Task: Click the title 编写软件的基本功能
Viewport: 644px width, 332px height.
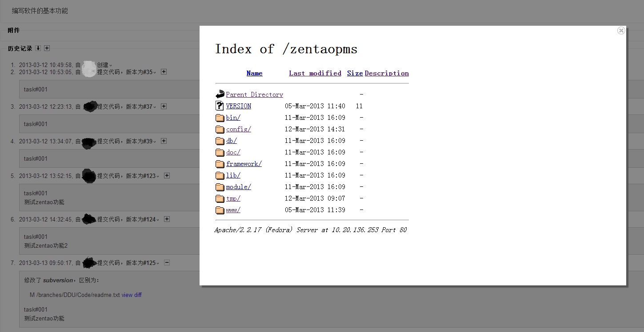Action: [x=40, y=11]
